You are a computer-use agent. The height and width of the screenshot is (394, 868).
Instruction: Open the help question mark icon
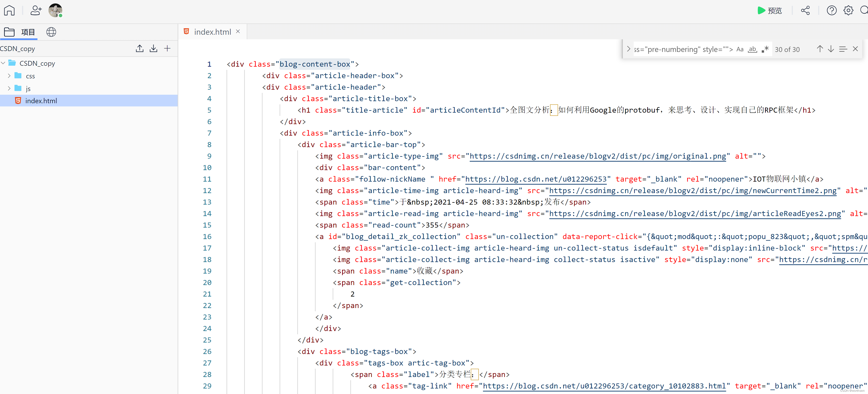coord(832,10)
